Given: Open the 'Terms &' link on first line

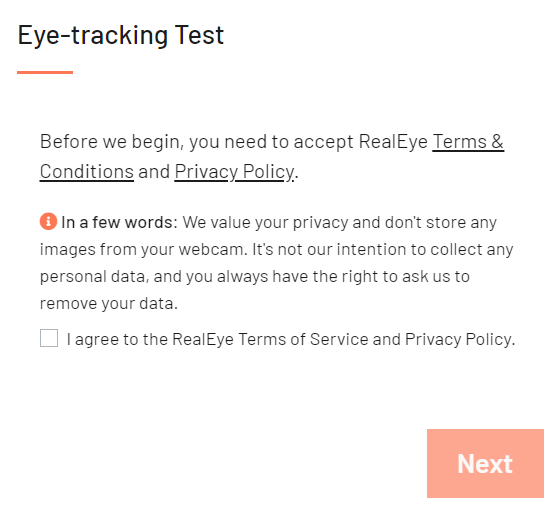Looking at the screenshot, I should click(x=468, y=141).
